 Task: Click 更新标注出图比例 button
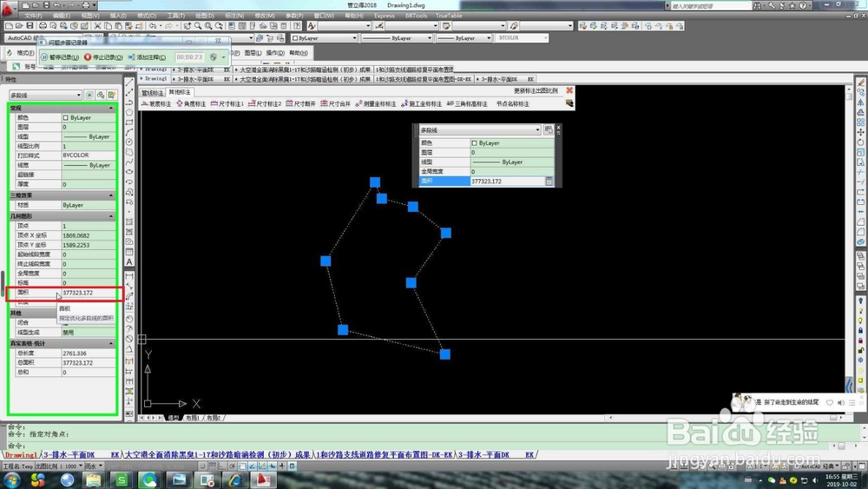(x=536, y=90)
